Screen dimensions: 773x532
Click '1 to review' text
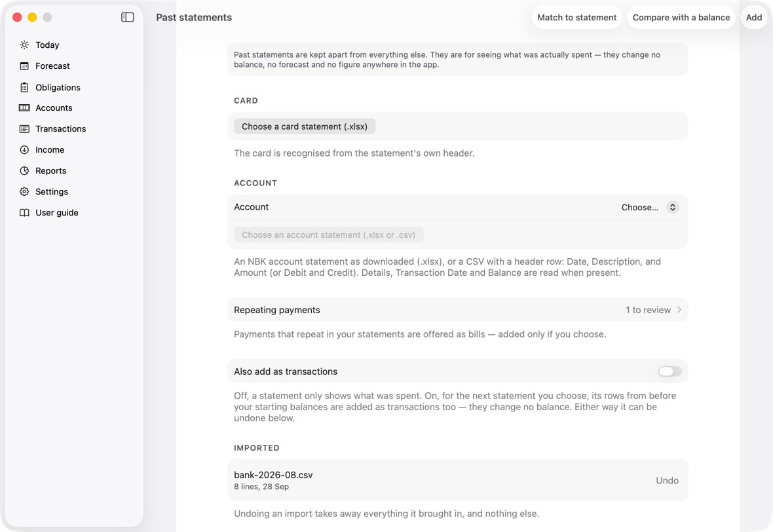[648, 310]
